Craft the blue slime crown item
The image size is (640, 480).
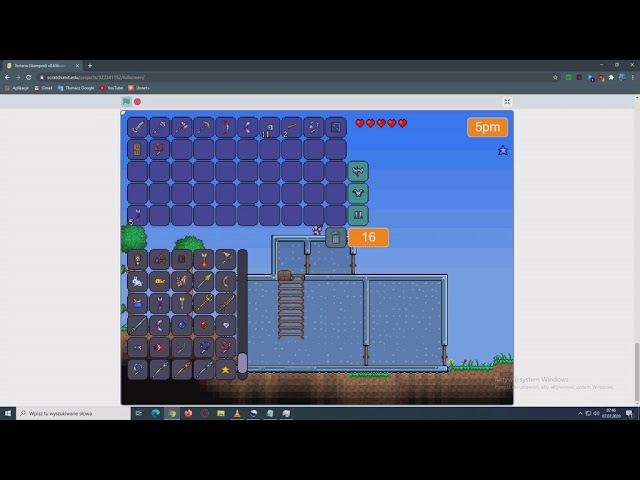click(138, 303)
